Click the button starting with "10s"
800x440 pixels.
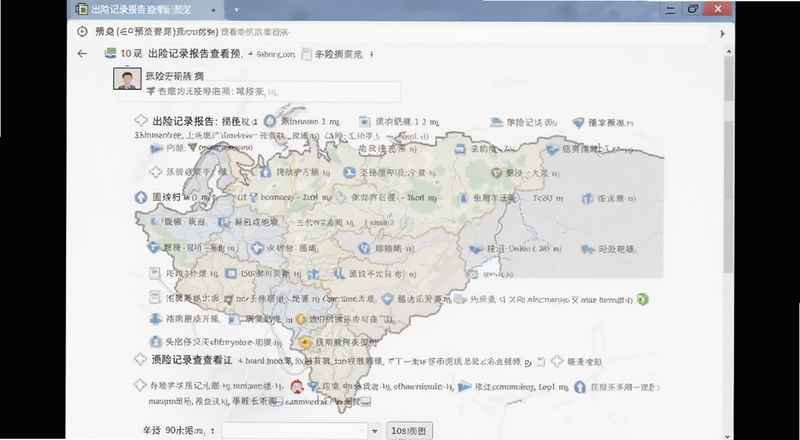(x=409, y=431)
